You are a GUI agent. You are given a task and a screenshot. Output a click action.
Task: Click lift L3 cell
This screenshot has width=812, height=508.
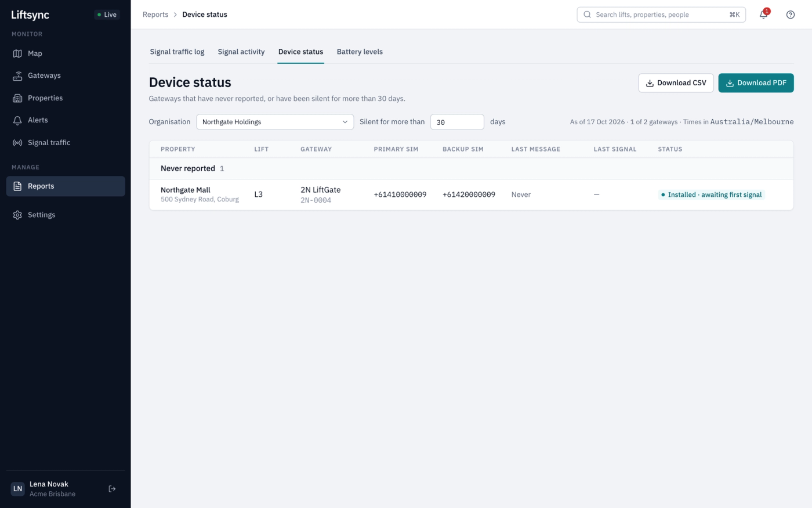tap(259, 194)
